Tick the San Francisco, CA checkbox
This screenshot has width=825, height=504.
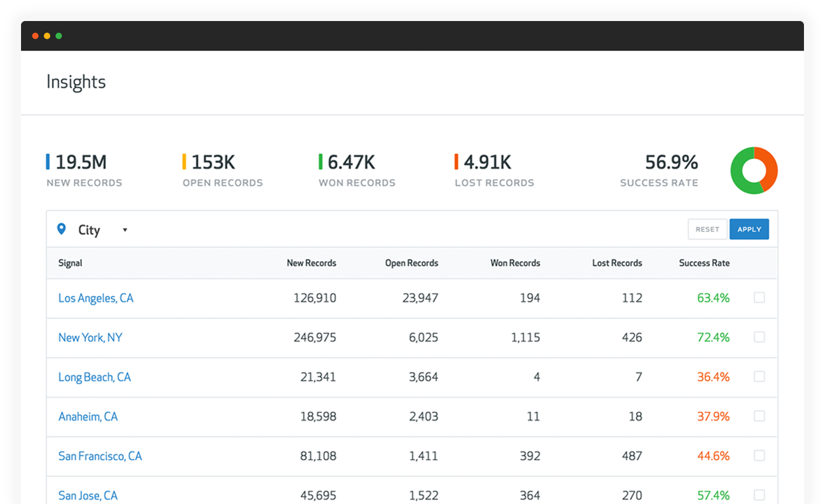tap(759, 456)
